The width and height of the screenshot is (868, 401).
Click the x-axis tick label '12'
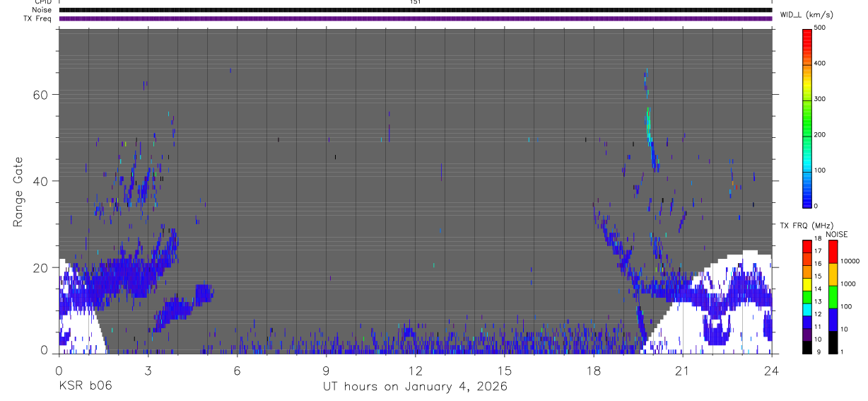[415, 371]
